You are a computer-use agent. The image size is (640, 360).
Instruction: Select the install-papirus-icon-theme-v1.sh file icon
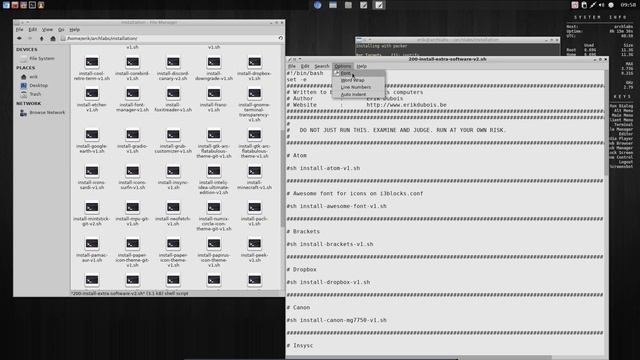click(x=214, y=244)
